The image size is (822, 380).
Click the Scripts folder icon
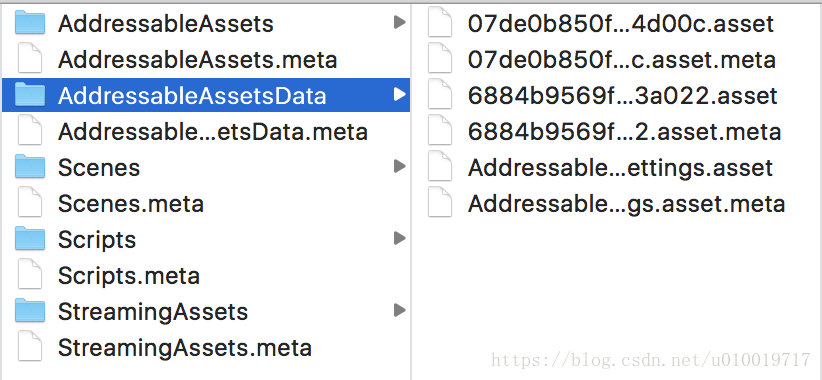tap(29, 240)
